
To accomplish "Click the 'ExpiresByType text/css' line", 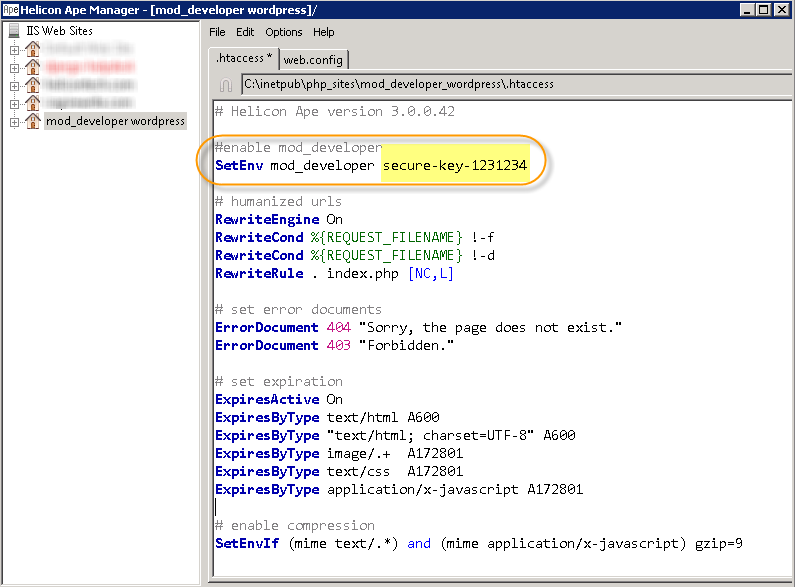I will tap(339, 471).
